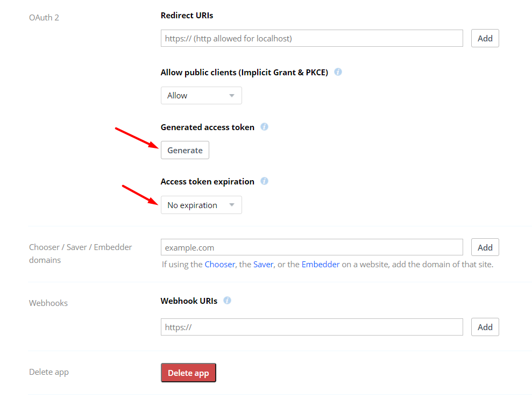The height and width of the screenshot is (399, 532).
Task: Open the Chooser link
Action: click(219, 265)
